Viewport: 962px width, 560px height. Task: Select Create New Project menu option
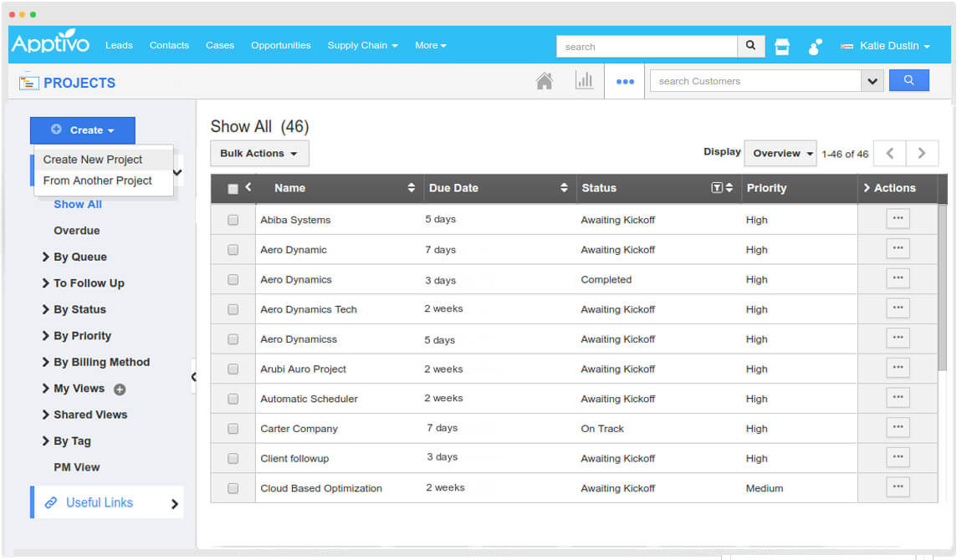[x=93, y=160]
